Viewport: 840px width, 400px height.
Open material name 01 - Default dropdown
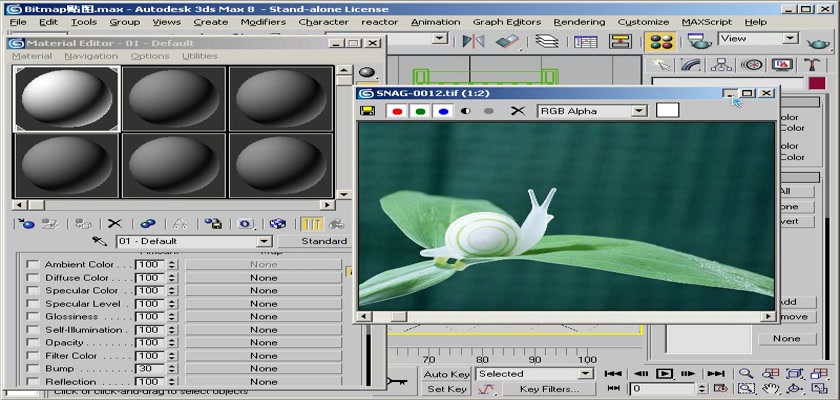(x=264, y=241)
